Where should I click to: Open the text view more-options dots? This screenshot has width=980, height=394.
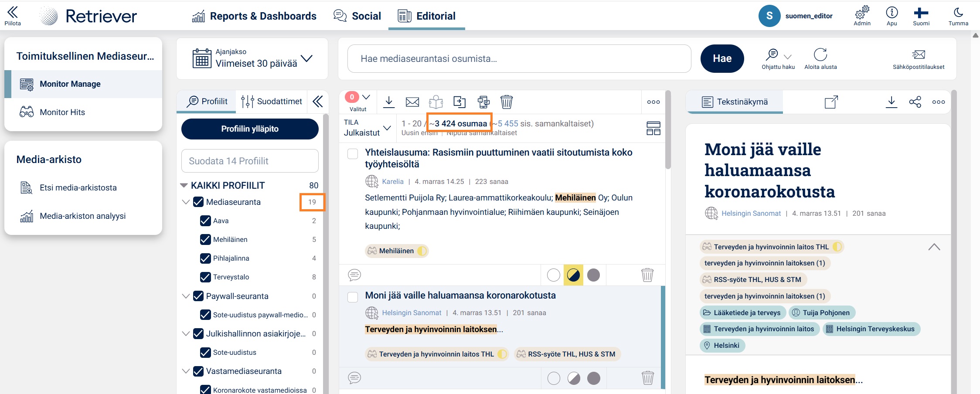(939, 102)
